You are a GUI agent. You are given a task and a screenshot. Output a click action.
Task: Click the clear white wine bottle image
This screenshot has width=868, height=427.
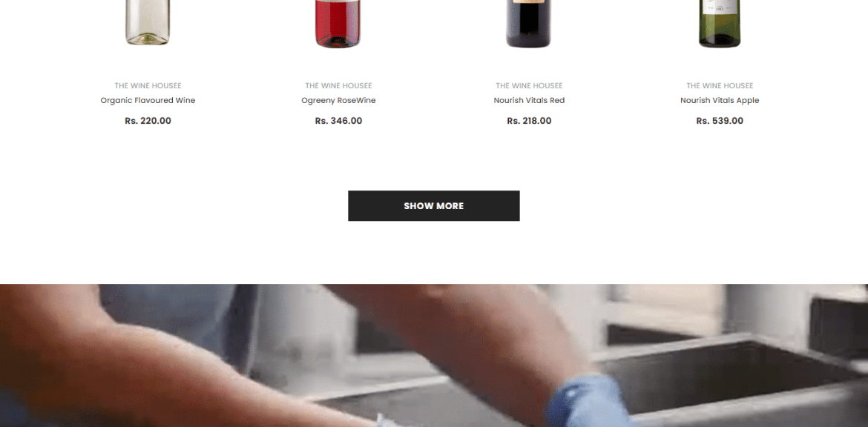[x=147, y=22]
